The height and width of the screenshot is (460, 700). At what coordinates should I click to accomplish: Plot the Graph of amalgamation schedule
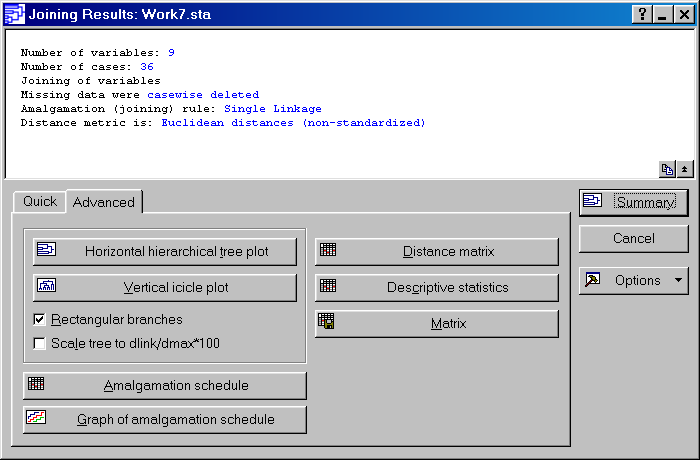click(x=165, y=419)
